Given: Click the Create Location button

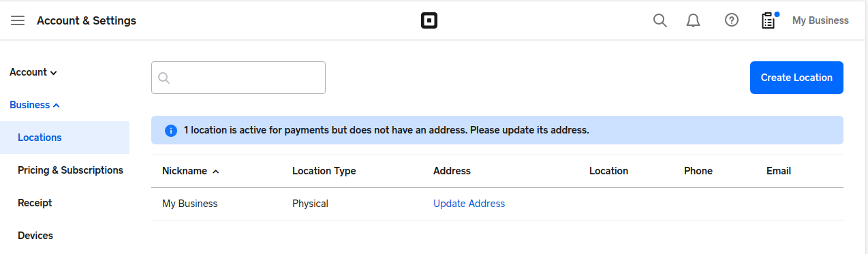Looking at the screenshot, I should point(796,78).
